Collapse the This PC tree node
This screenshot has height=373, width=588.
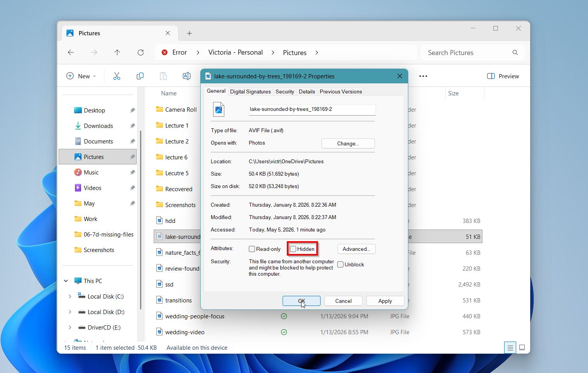66,281
